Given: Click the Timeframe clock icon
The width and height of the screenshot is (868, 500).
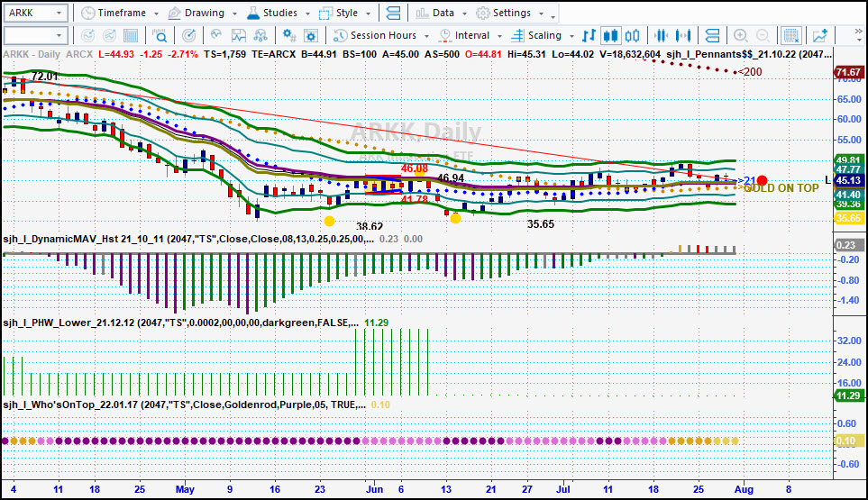Looking at the screenshot, I should tap(87, 13).
